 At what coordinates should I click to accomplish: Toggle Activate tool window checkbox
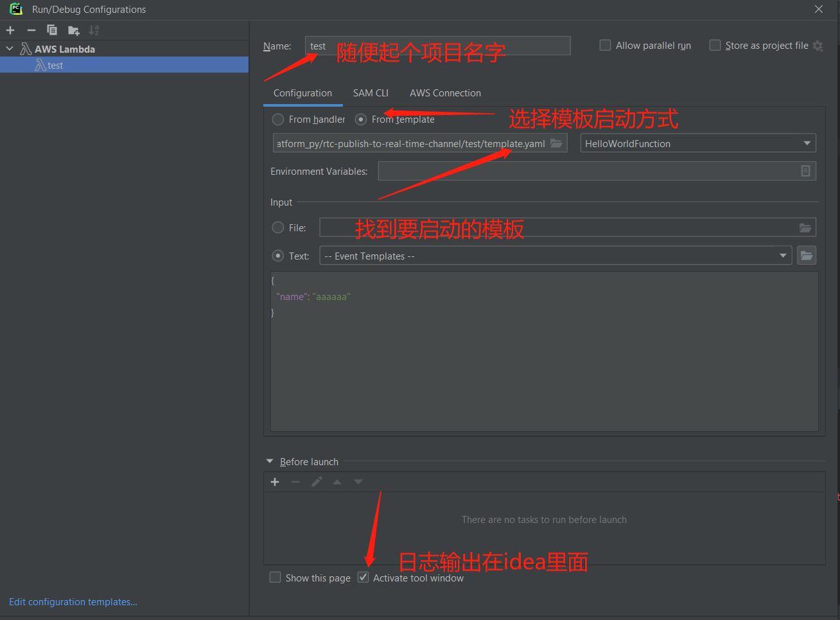click(x=363, y=577)
